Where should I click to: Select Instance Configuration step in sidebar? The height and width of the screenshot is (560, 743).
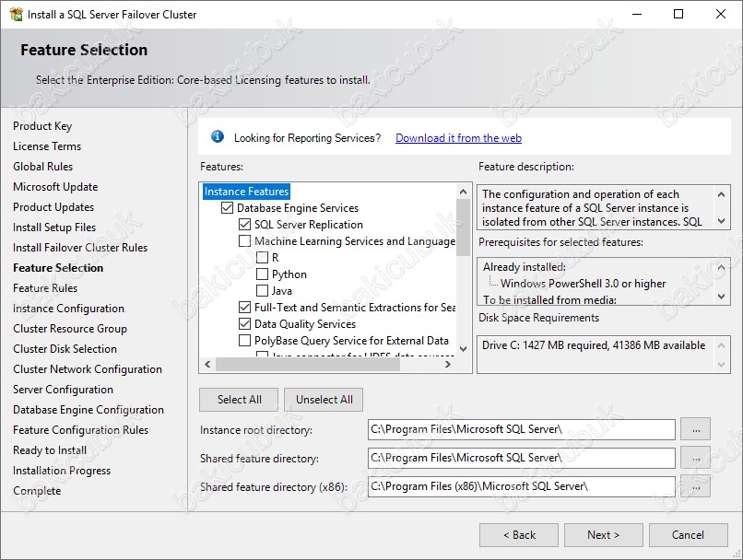tap(68, 309)
